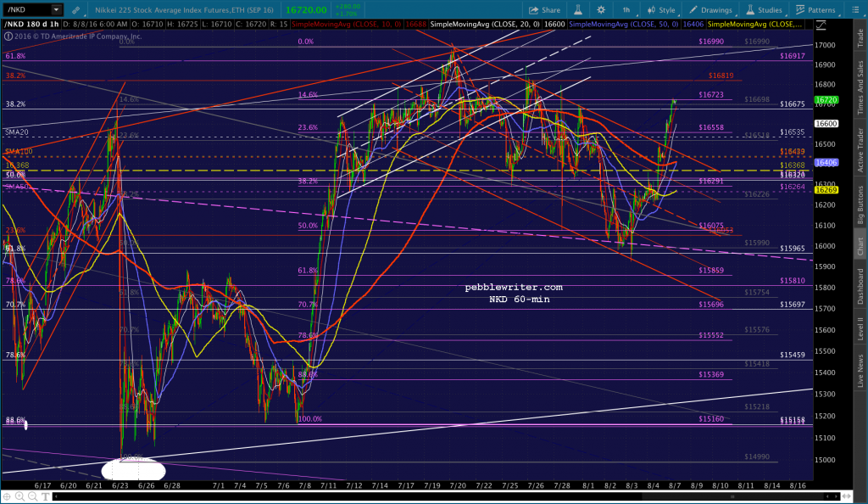
Task: Open the Patterns dropdown menu
Action: coord(815,10)
